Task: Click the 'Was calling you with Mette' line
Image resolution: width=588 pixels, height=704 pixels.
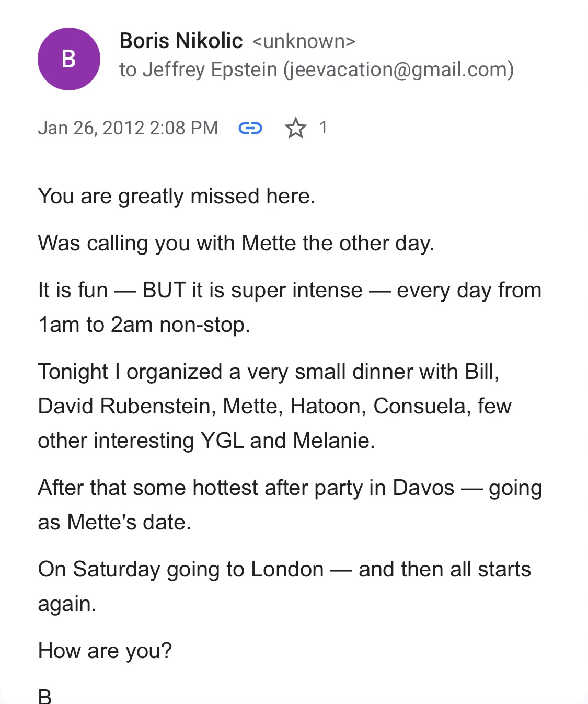Action: click(236, 244)
